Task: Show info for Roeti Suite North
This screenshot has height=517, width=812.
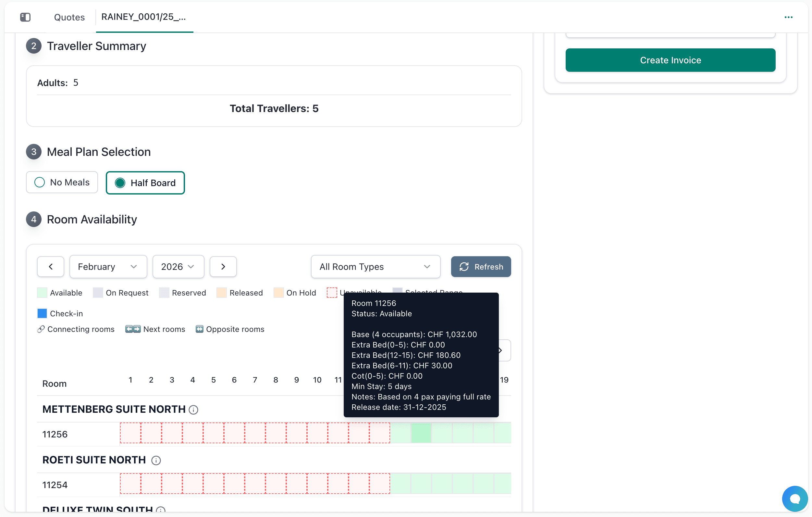Action: (156, 460)
